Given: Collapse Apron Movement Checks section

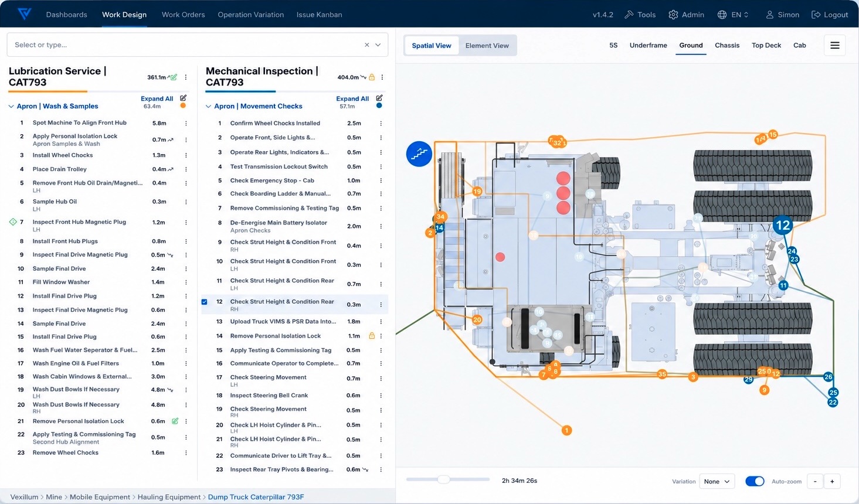Looking at the screenshot, I should click(208, 106).
